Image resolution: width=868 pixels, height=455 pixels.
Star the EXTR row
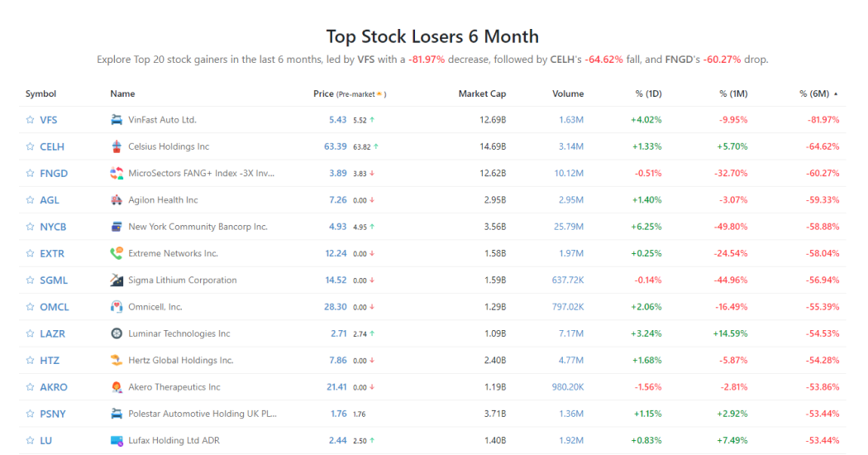click(x=30, y=253)
